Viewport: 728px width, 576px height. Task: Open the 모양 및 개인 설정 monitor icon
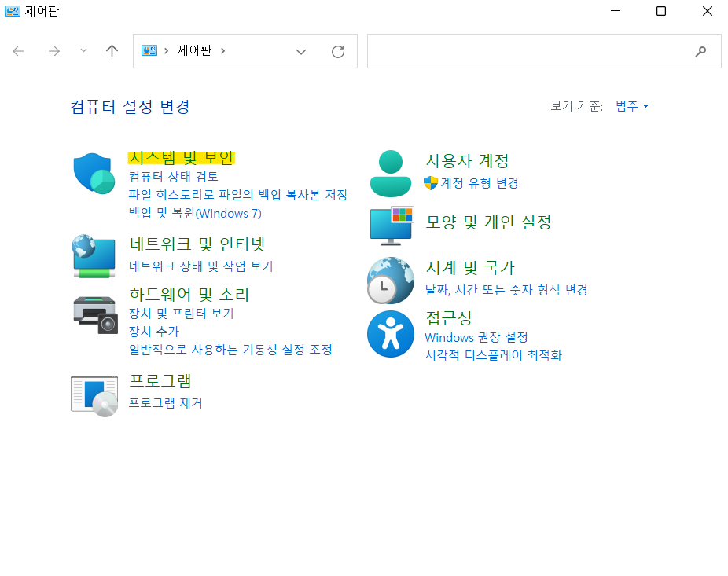click(x=392, y=226)
